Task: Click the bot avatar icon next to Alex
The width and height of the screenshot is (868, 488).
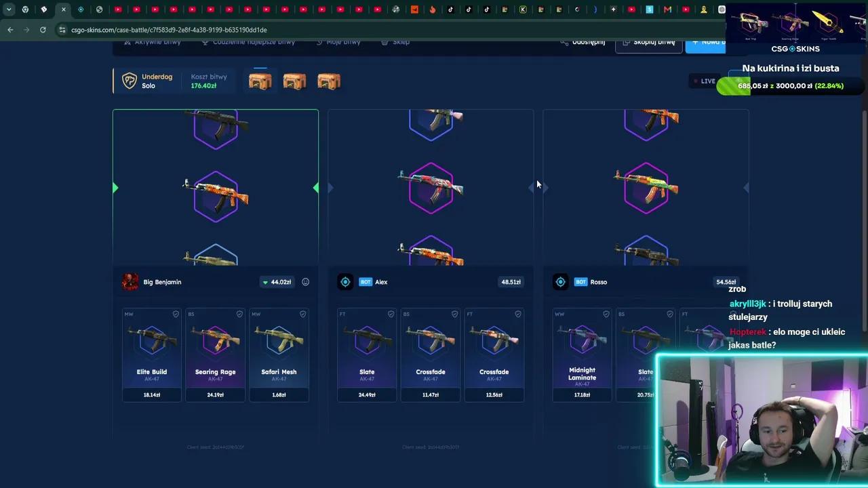Action: pos(345,282)
